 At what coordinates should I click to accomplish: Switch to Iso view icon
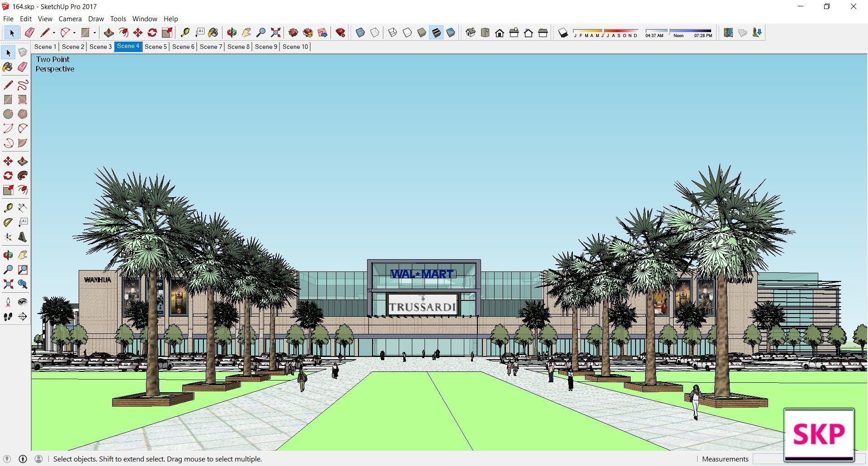pos(471,33)
